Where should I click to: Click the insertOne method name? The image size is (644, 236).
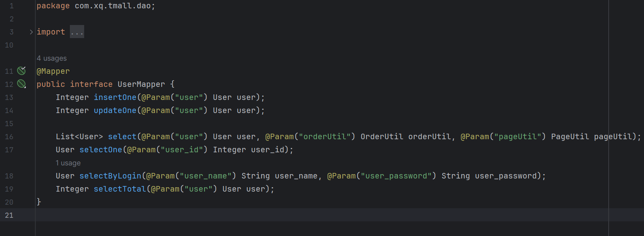click(x=115, y=98)
